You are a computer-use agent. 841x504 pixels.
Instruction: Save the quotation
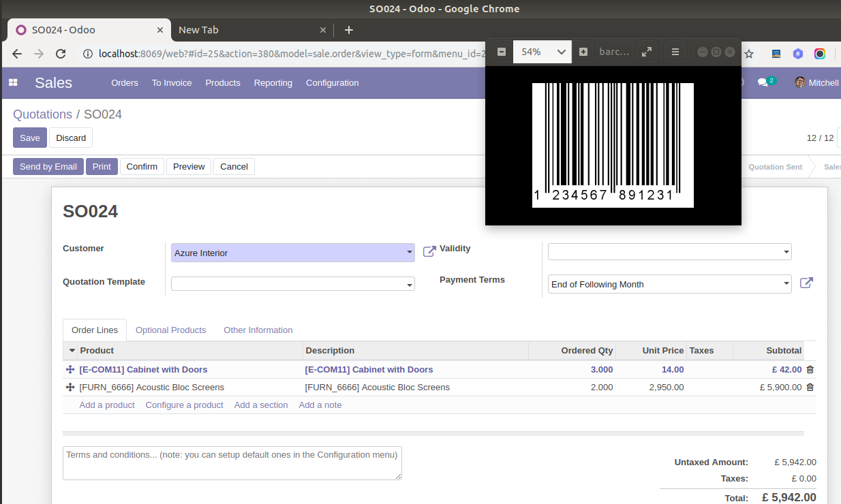(30, 138)
